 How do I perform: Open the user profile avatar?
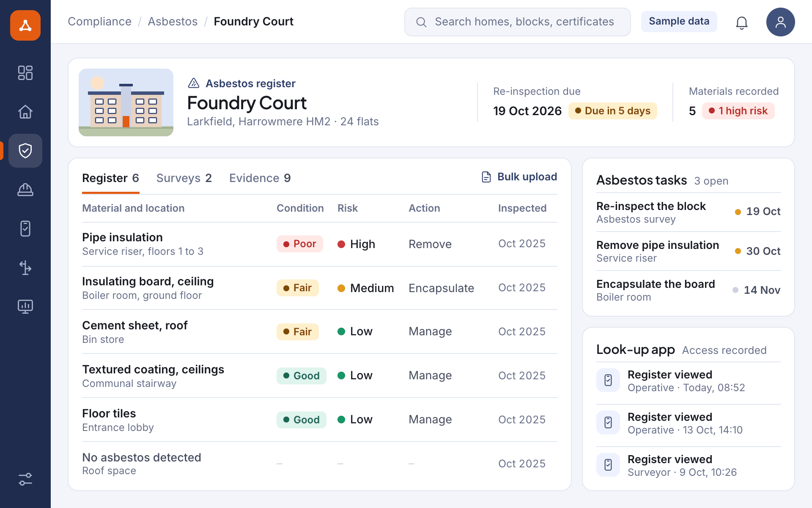781,22
